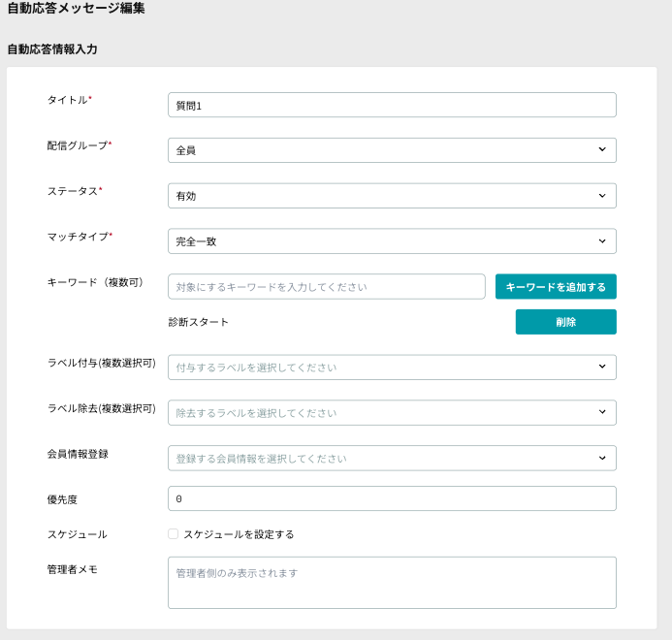Viewport: 672px width, 640px height.
Task: Open the ラベル除去 label removal dropdown
Action: (392, 413)
